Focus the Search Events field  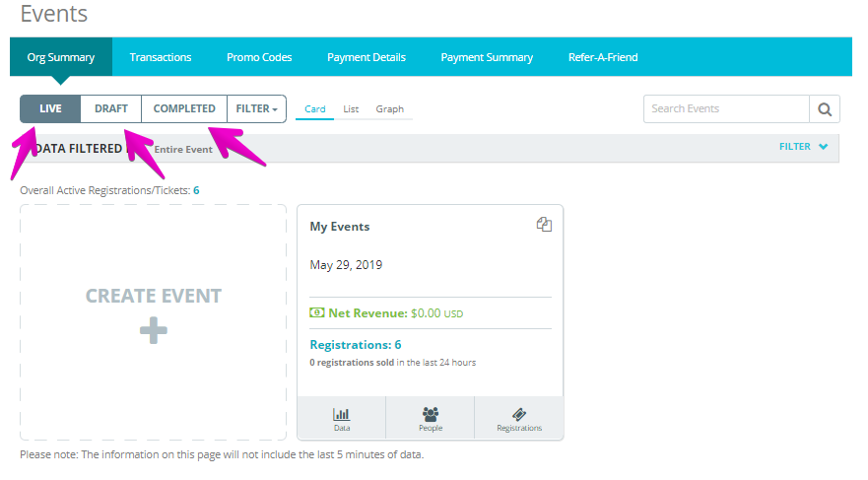pos(726,109)
